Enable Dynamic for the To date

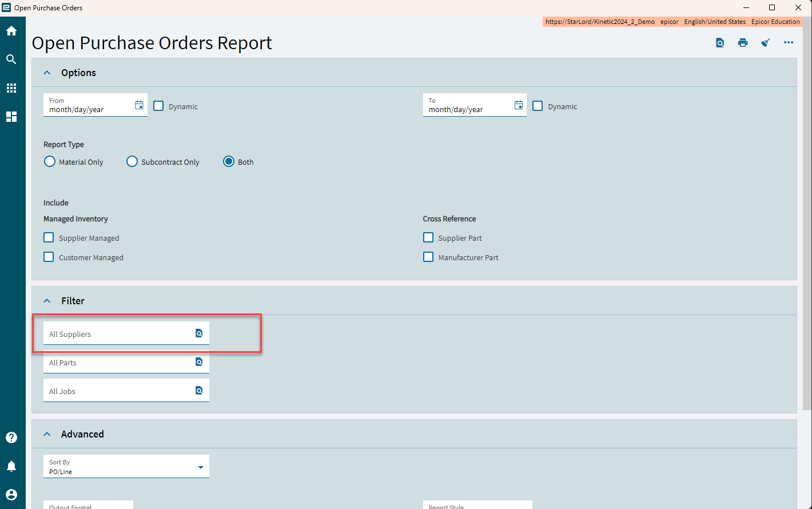point(538,106)
